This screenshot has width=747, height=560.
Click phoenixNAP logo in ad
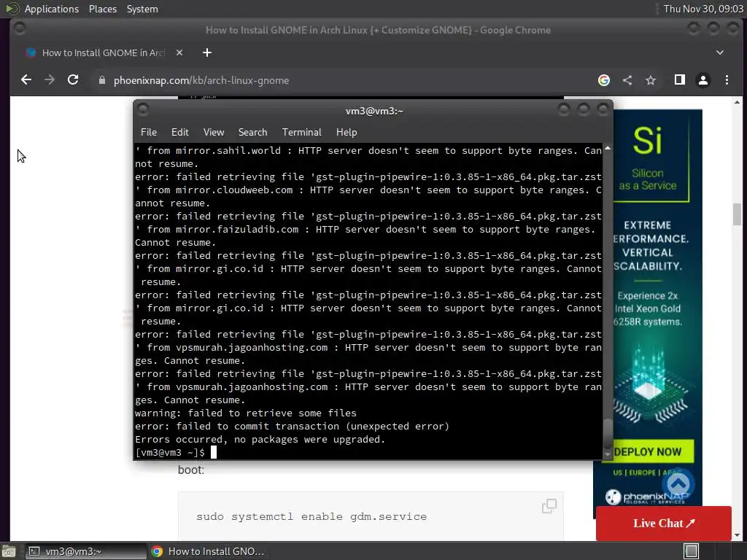(647, 497)
